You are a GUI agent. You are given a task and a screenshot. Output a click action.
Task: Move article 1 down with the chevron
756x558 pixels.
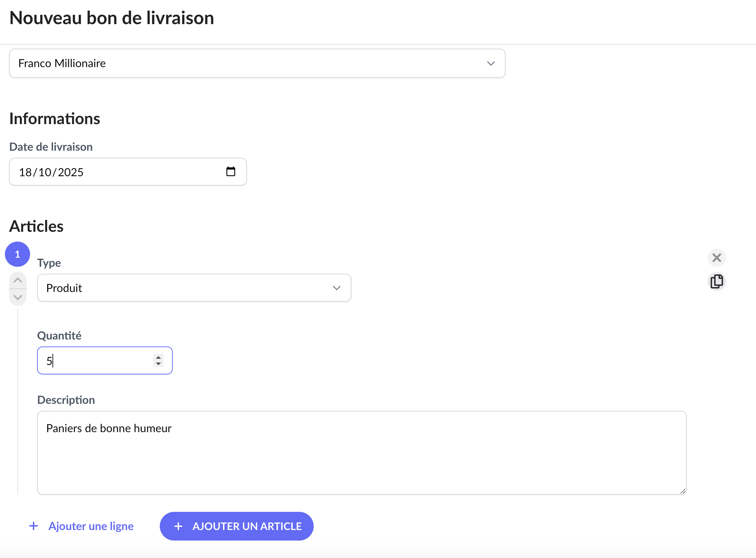18,298
